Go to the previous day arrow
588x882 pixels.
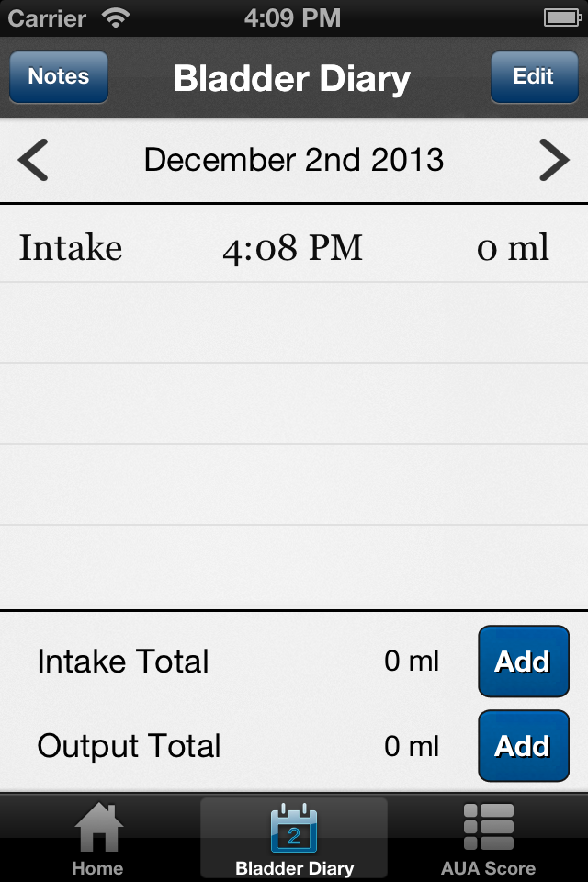(33, 160)
